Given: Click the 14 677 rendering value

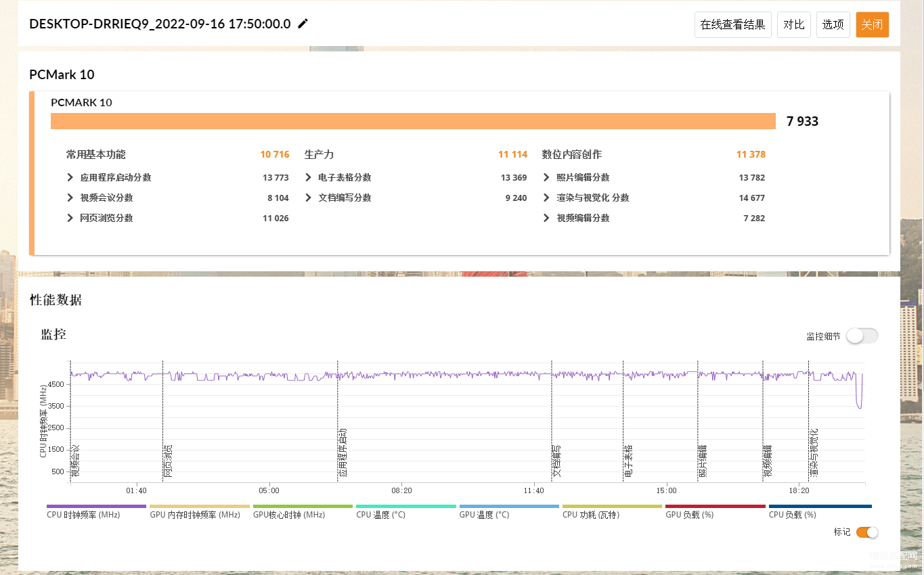Looking at the screenshot, I should [752, 198].
